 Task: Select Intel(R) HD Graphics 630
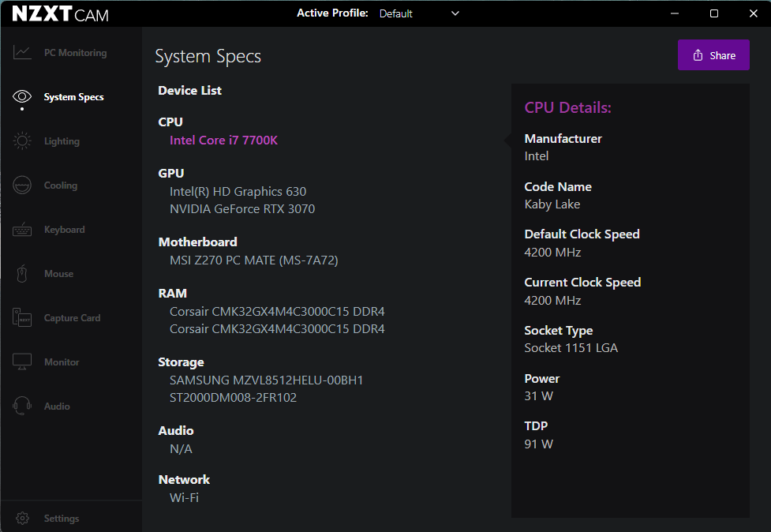pos(238,191)
